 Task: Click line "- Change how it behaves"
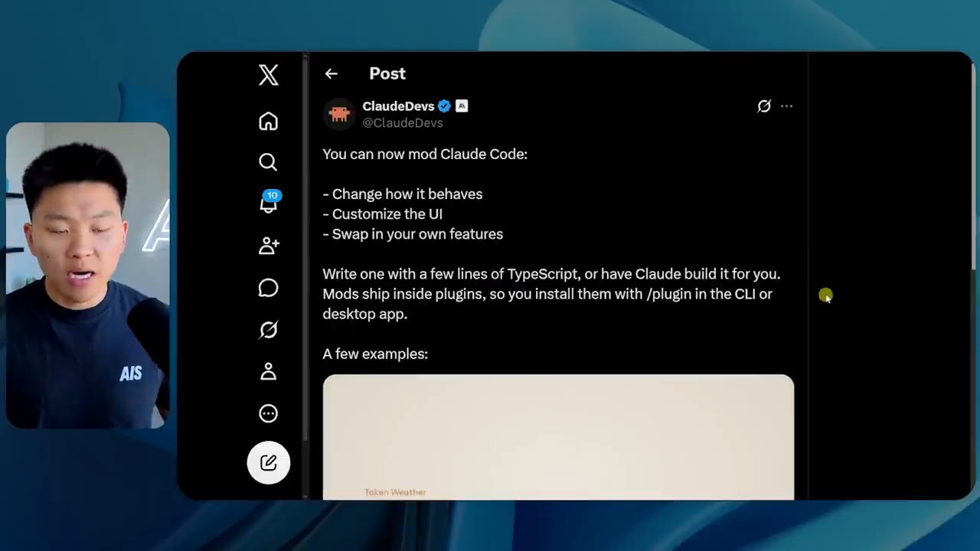coord(403,194)
